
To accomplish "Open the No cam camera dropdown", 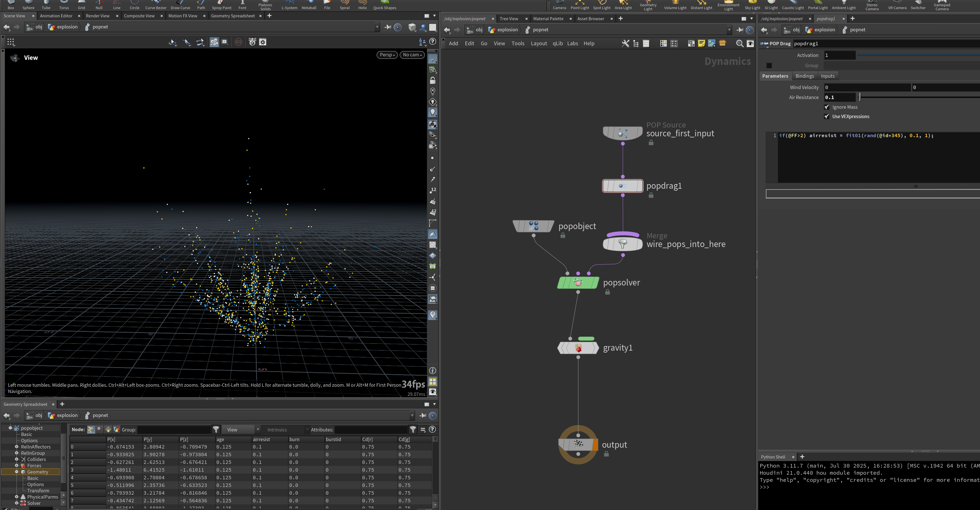I will [x=412, y=55].
